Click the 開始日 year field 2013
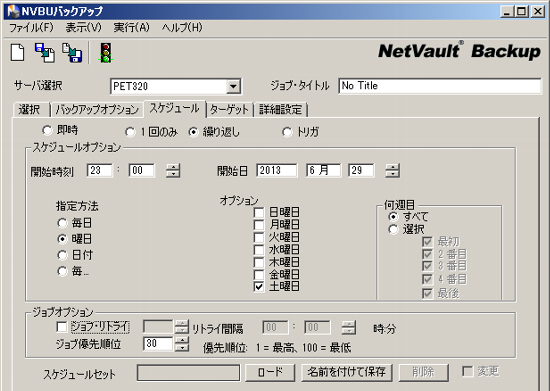550x391 pixels. point(276,170)
